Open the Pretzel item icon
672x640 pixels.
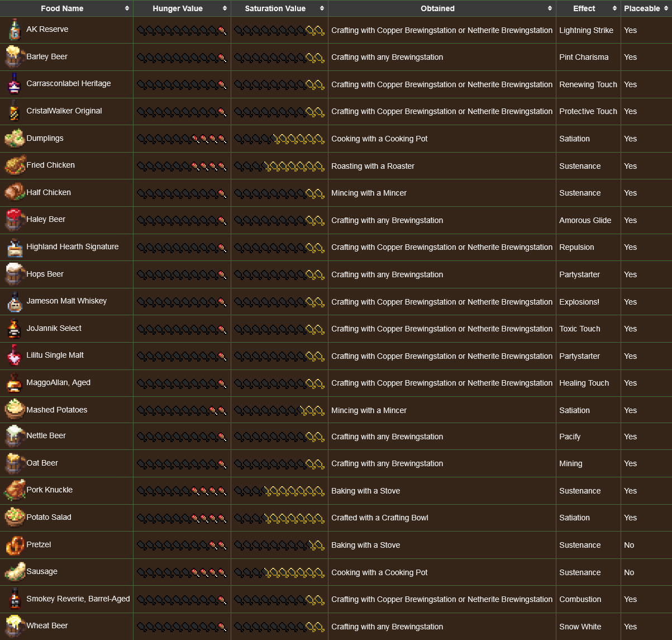click(15, 545)
